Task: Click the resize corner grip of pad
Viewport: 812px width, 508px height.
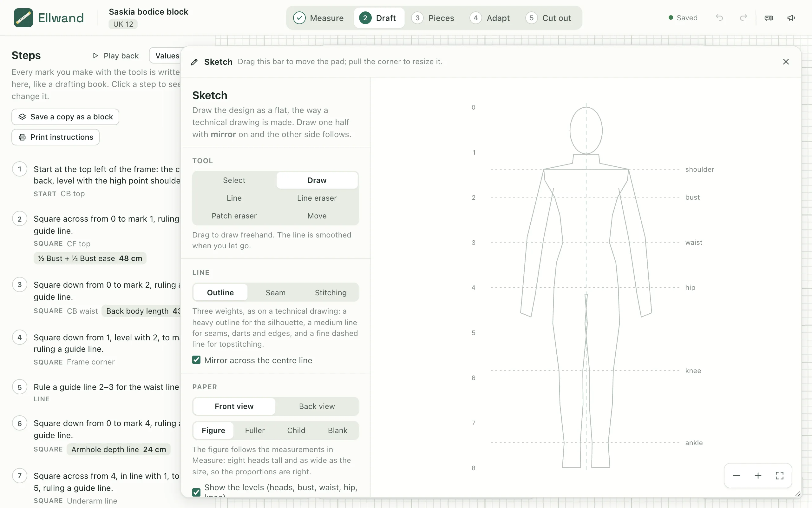Action: (x=798, y=493)
